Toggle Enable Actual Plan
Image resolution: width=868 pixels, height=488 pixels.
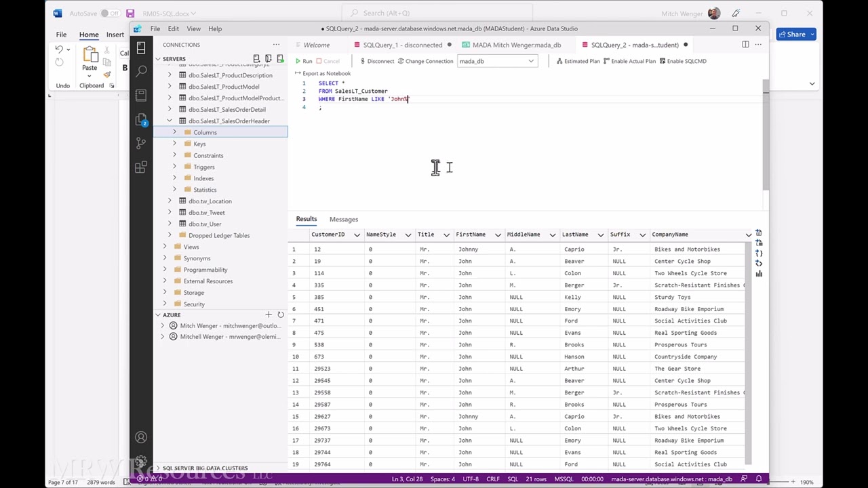pos(629,61)
